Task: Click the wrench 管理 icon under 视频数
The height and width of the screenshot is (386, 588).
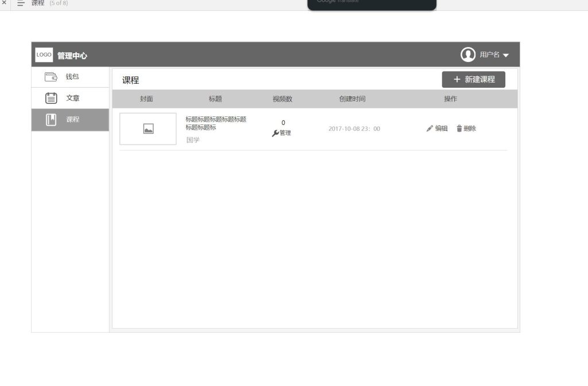Action: coord(276,132)
